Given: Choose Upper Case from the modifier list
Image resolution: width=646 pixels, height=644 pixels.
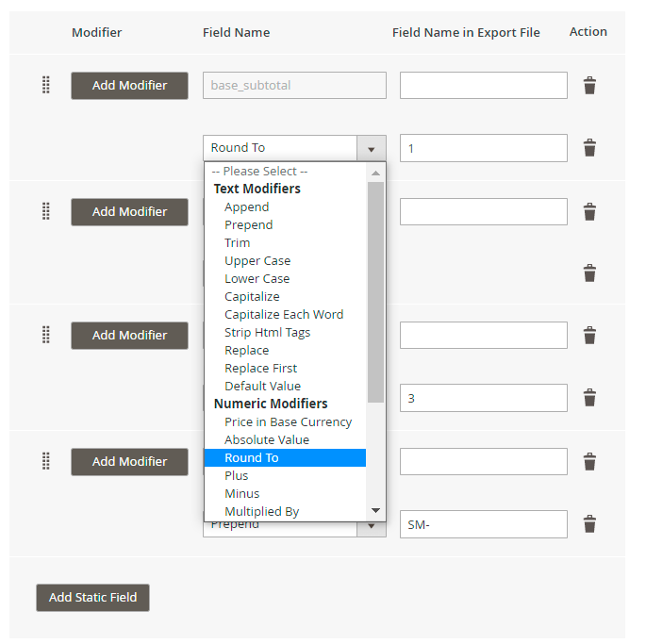Looking at the screenshot, I should coord(257,261).
